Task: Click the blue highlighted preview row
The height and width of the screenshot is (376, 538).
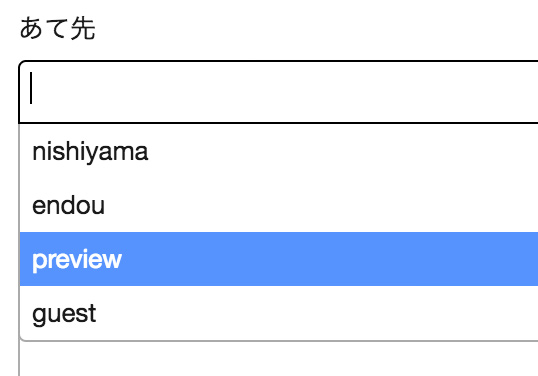Action: [279, 259]
